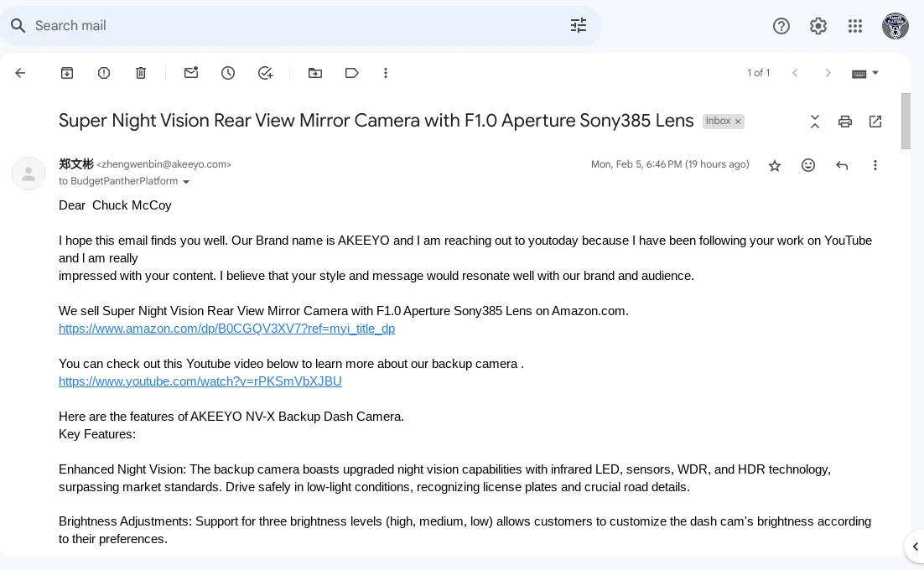Open the Labels icon
Viewport: 924px width, 570px height.
pyautogui.click(x=352, y=73)
